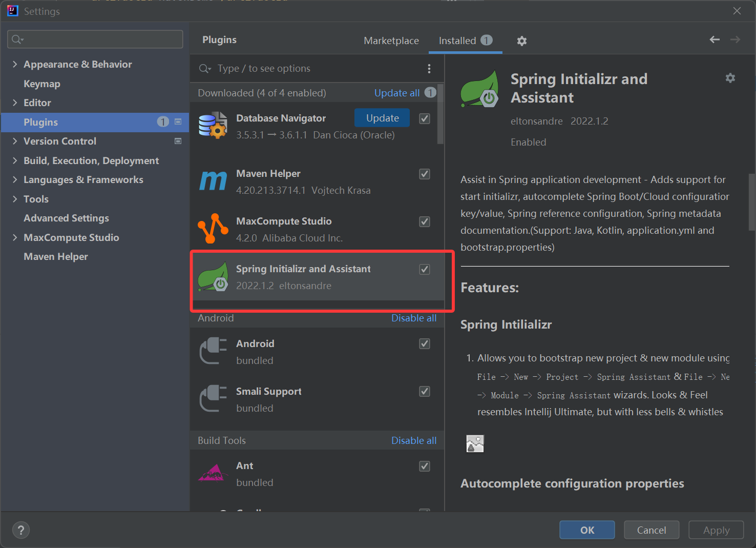The width and height of the screenshot is (756, 548).
Task: Click the Ant plugin icon
Action: (213, 473)
